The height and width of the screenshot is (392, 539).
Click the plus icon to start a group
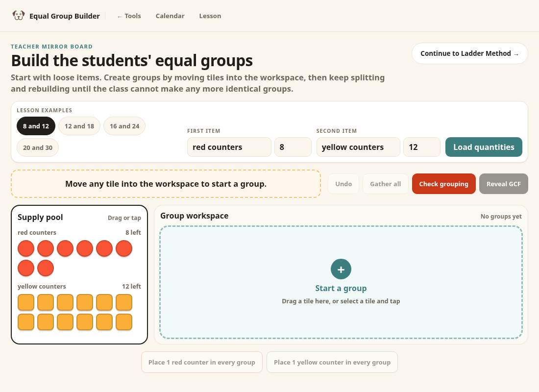point(341,269)
